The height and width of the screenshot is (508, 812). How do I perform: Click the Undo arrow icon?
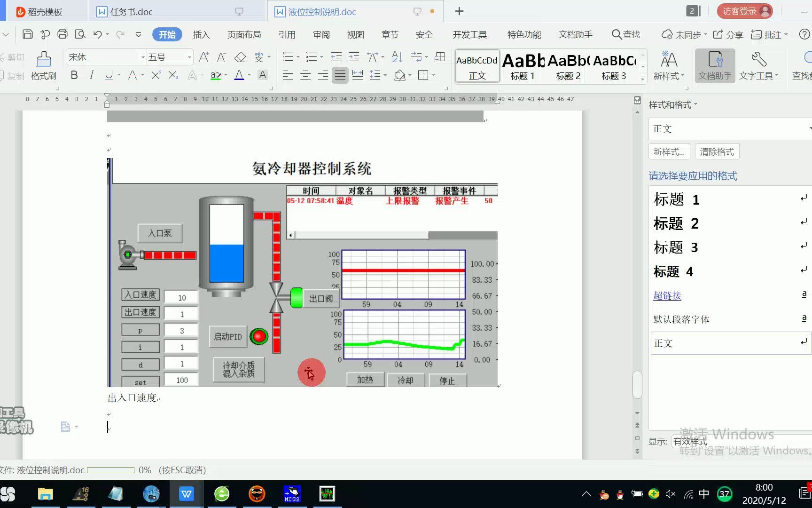click(97, 34)
